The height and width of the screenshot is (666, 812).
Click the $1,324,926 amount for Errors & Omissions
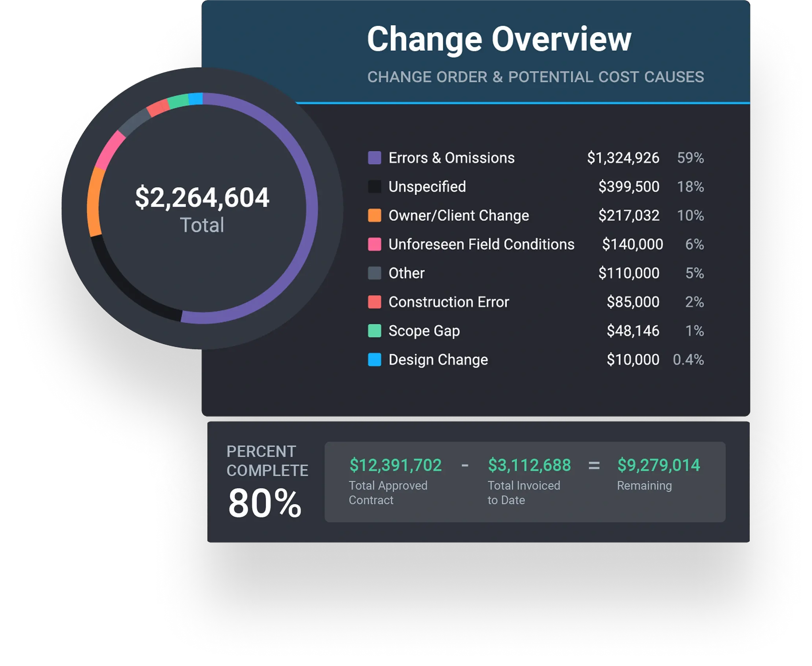623,158
